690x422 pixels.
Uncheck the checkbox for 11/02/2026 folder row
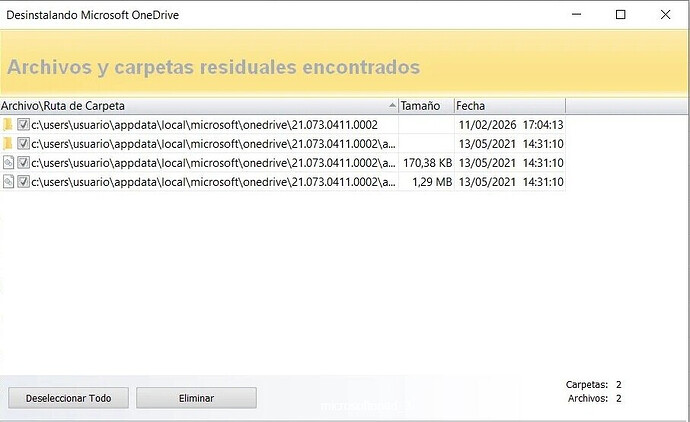[23, 125]
